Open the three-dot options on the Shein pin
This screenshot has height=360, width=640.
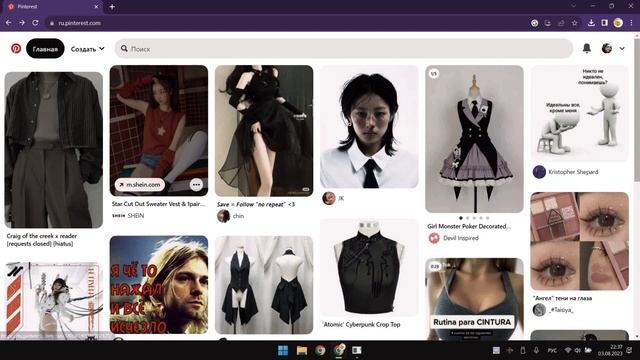click(x=196, y=184)
